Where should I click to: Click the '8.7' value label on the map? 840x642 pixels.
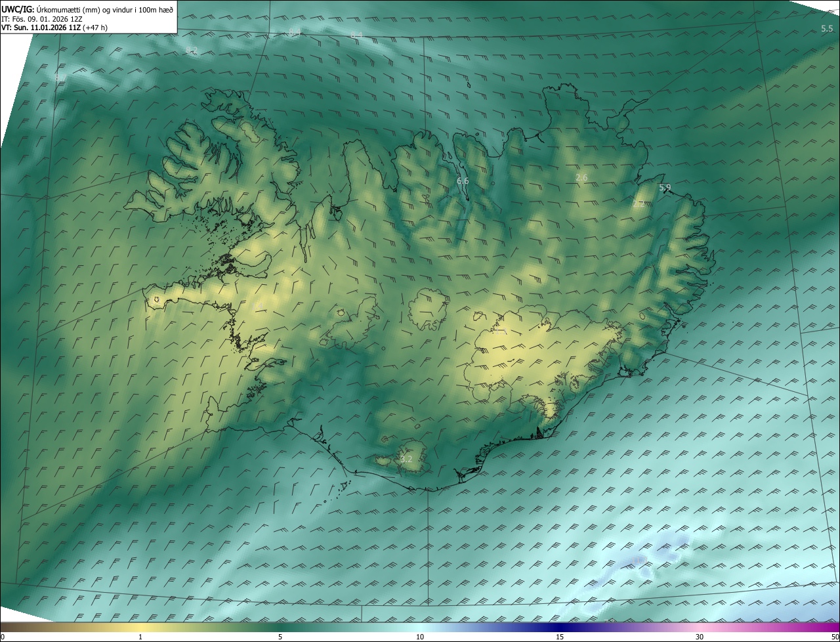pyautogui.click(x=61, y=77)
